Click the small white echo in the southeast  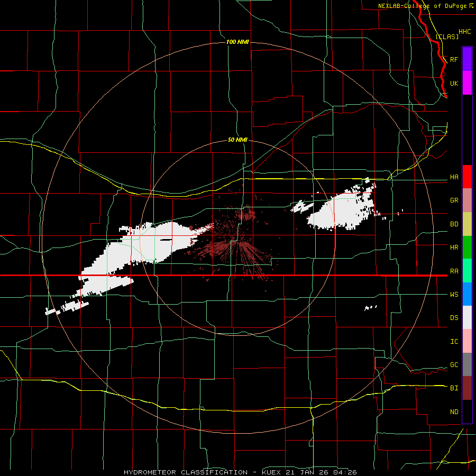(371, 308)
